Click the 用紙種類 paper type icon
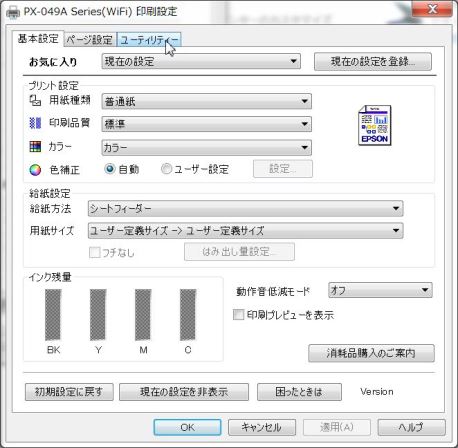The width and height of the screenshot is (458, 448). (x=35, y=100)
